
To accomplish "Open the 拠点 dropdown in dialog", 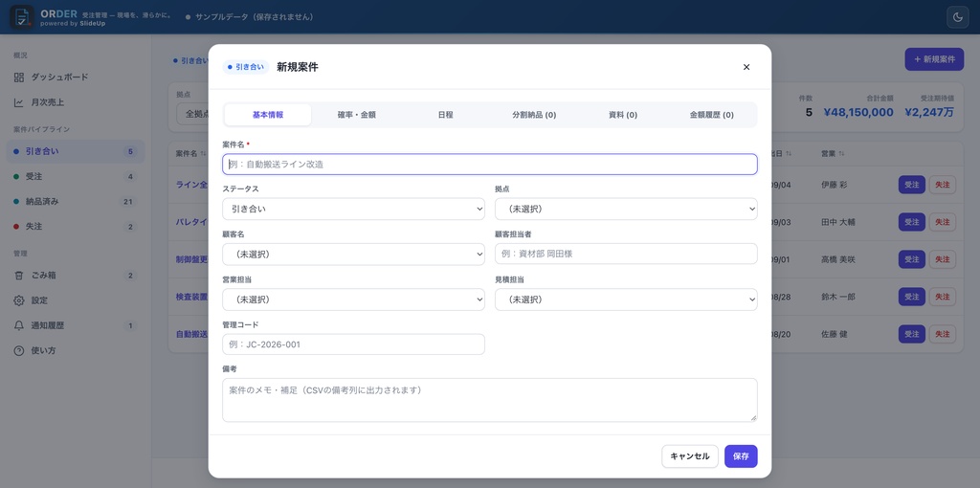I will (626, 209).
